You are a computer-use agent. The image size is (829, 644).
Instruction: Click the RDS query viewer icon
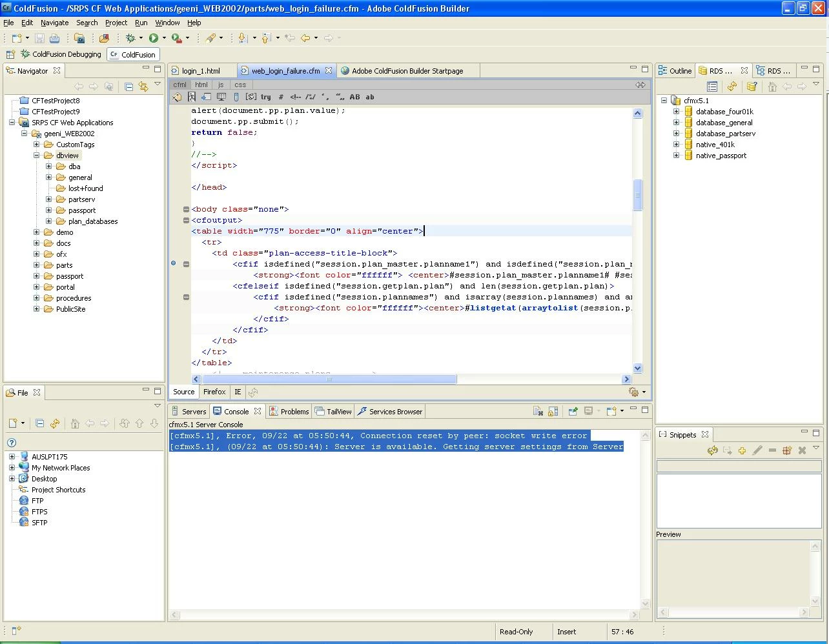(752, 86)
